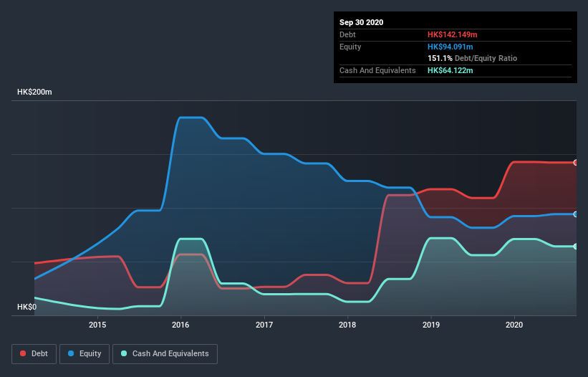Click the HK$142.149m debt value
The height and width of the screenshot is (377, 588).
tap(452, 34)
